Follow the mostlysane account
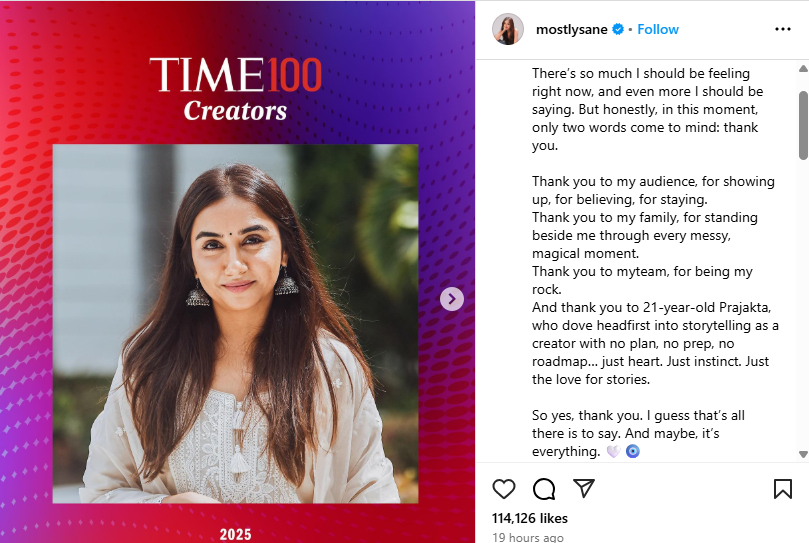The image size is (809, 543). pyautogui.click(x=658, y=30)
